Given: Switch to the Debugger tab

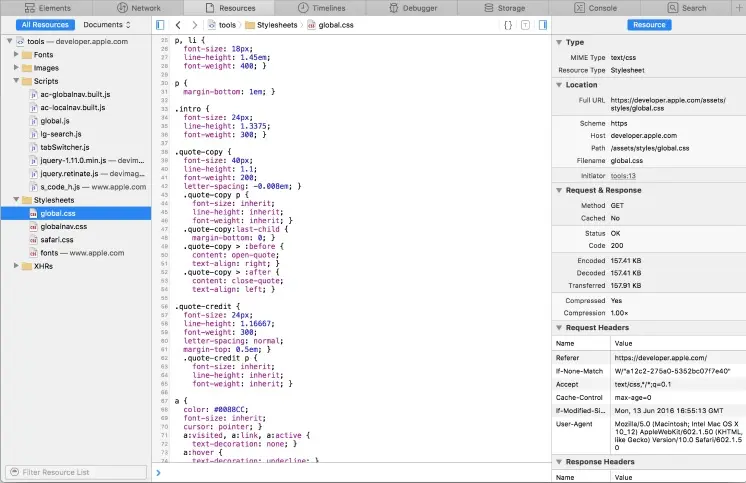Looking at the screenshot, I should point(412,8).
